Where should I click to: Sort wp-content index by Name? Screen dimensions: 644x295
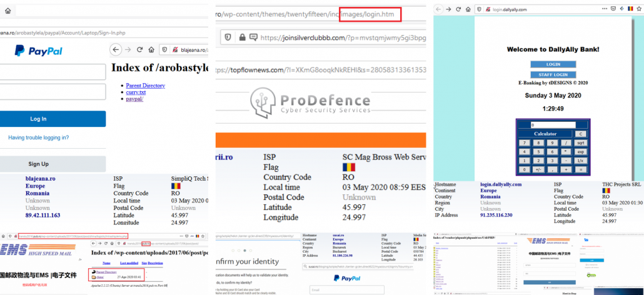pos(106,263)
